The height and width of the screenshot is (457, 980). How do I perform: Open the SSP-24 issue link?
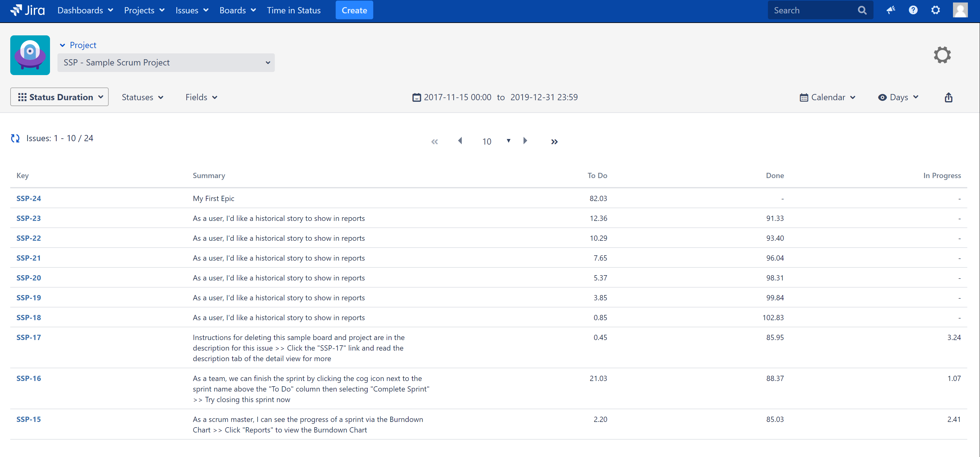click(x=29, y=199)
